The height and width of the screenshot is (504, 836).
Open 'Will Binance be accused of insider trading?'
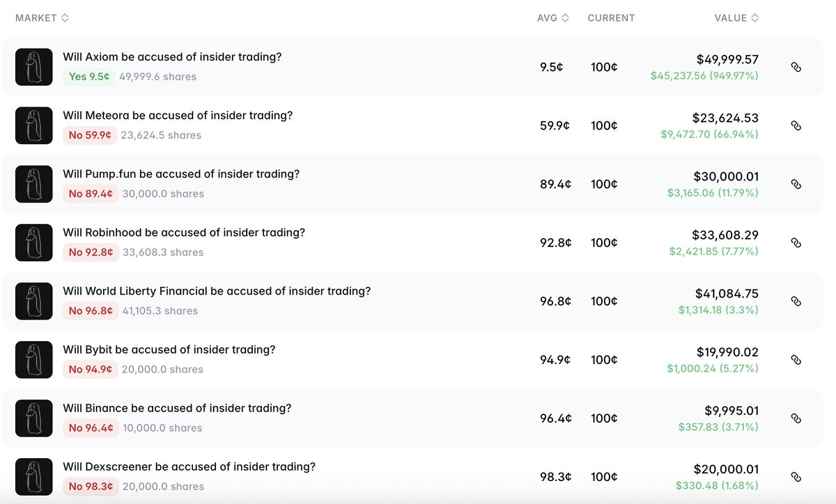coord(177,408)
